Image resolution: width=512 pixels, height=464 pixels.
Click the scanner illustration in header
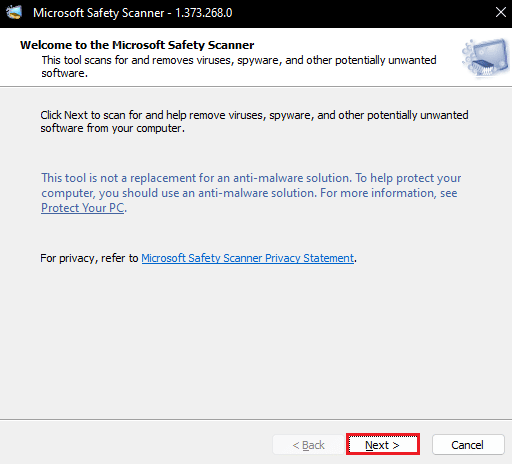485,57
